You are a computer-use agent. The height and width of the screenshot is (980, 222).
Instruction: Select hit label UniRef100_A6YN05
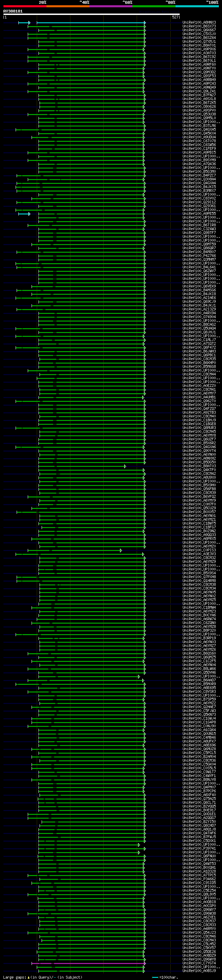point(199,592)
